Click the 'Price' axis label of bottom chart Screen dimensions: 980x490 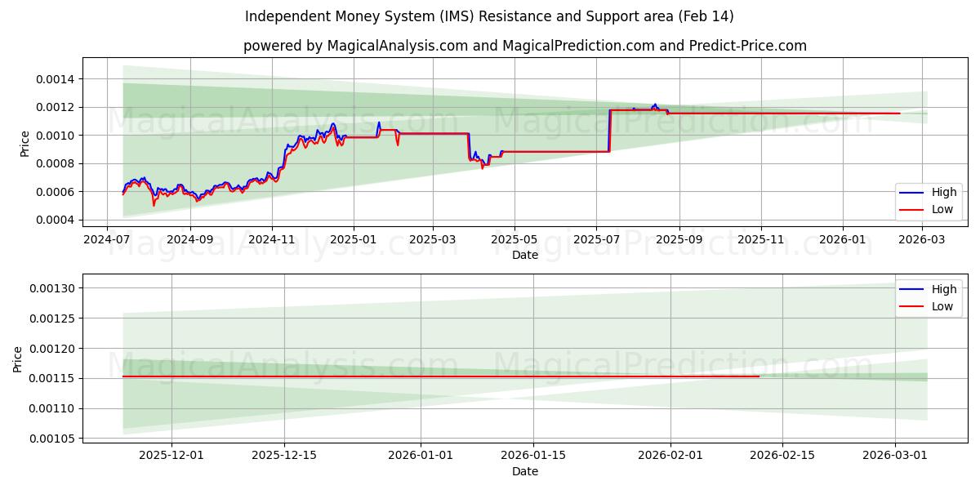(18, 359)
